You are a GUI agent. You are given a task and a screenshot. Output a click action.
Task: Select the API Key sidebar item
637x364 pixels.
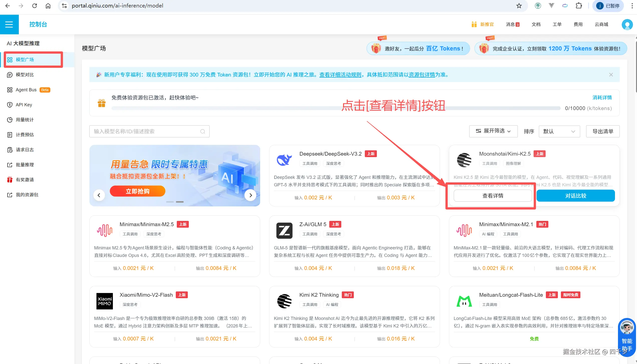click(24, 105)
